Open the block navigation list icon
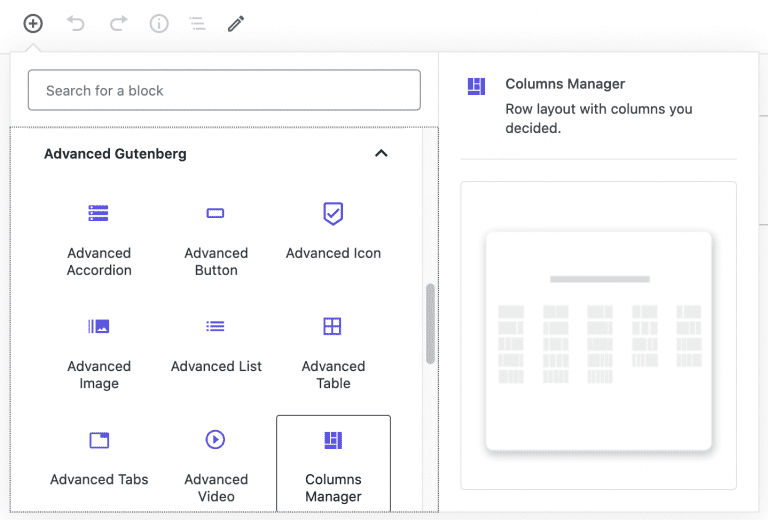768x520 pixels. pyautogui.click(x=197, y=24)
